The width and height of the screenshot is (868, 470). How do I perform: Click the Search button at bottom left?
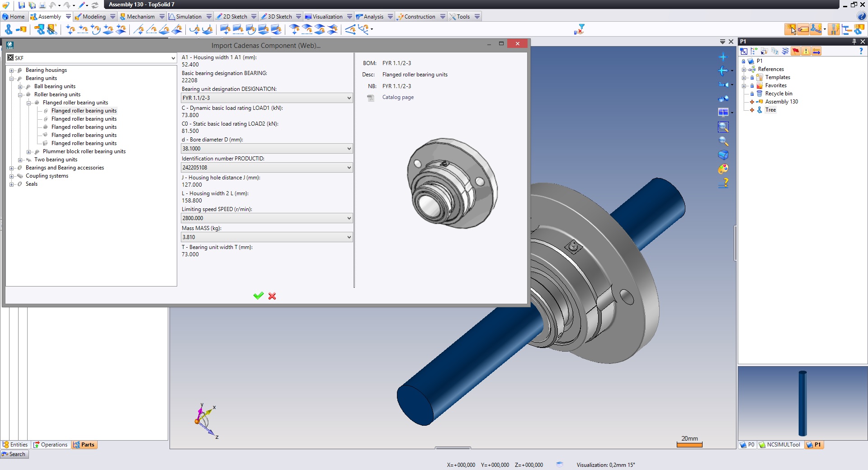pos(14,454)
